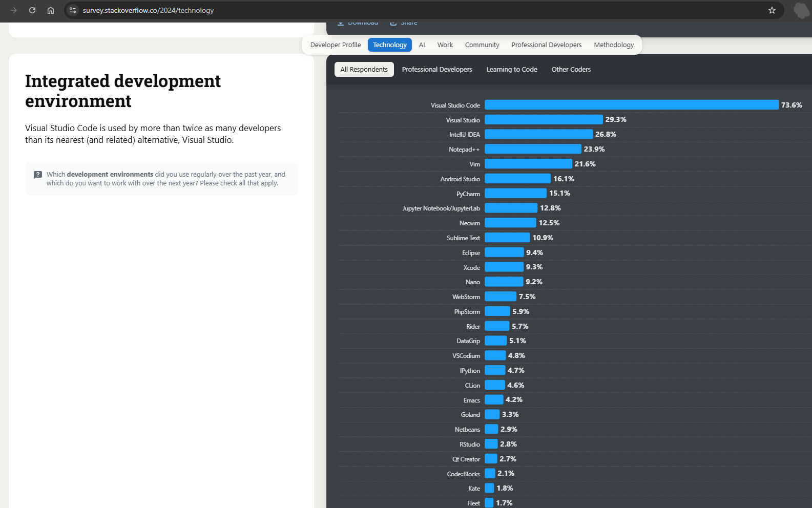The image size is (812, 508).
Task: Click the CLion label
Action: click(472, 386)
